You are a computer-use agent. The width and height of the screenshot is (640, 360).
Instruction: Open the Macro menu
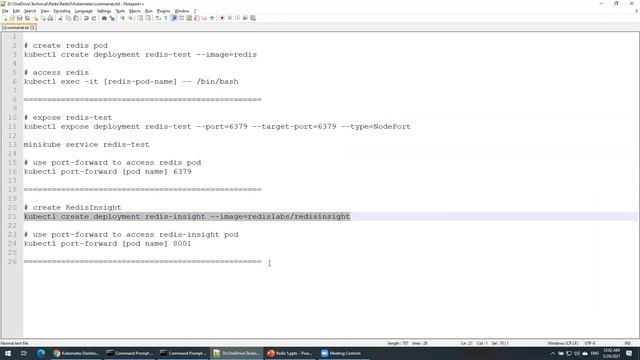click(135, 11)
